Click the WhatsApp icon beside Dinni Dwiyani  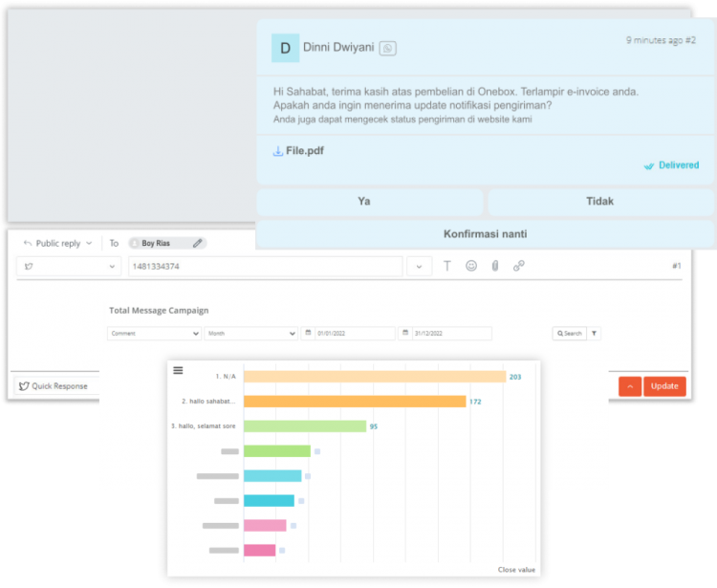tap(387, 48)
